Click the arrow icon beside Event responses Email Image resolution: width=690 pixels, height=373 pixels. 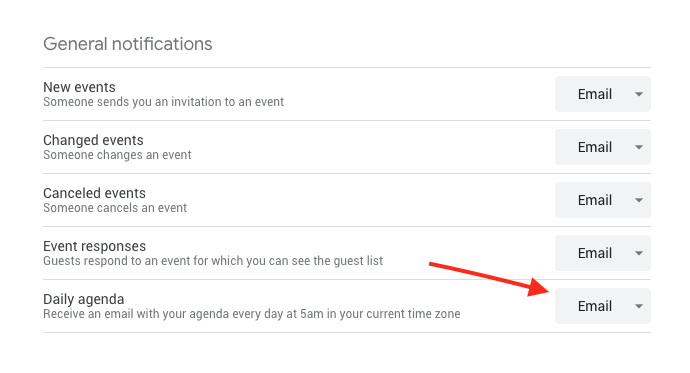click(x=639, y=253)
